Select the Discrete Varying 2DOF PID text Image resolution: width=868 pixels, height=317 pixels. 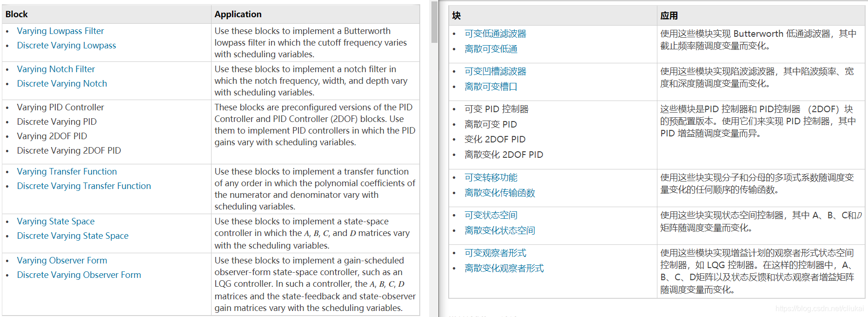pyautogui.click(x=69, y=151)
